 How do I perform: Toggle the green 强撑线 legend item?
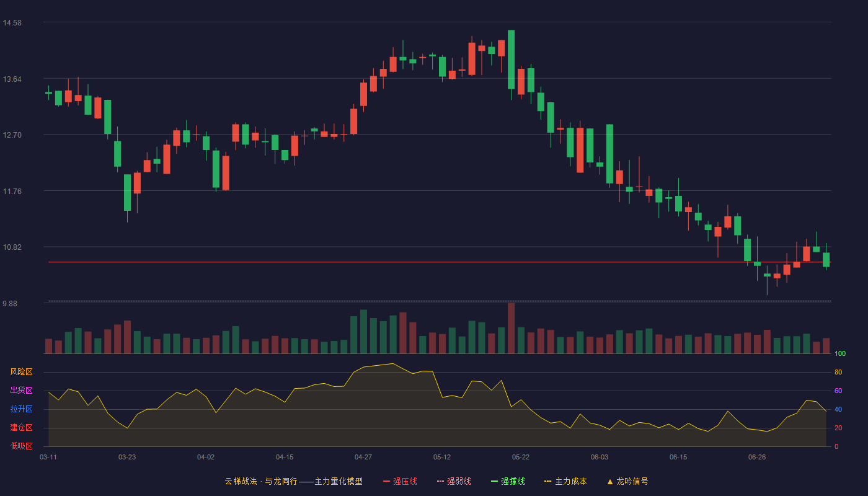coord(508,481)
